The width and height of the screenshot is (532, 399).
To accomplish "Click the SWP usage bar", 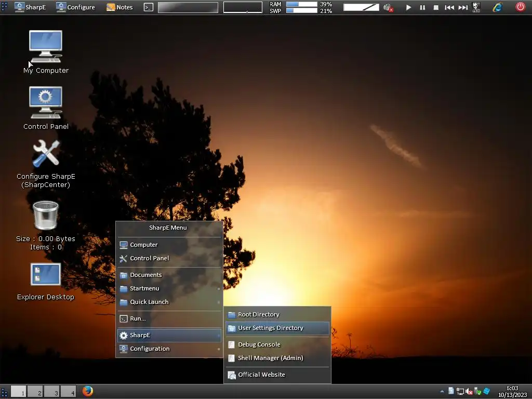I will point(302,10).
